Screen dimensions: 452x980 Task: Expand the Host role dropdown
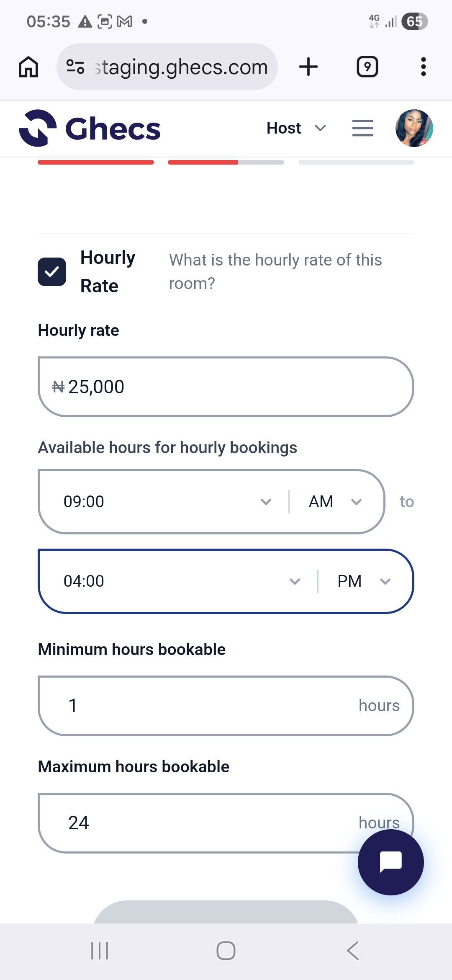(x=296, y=128)
